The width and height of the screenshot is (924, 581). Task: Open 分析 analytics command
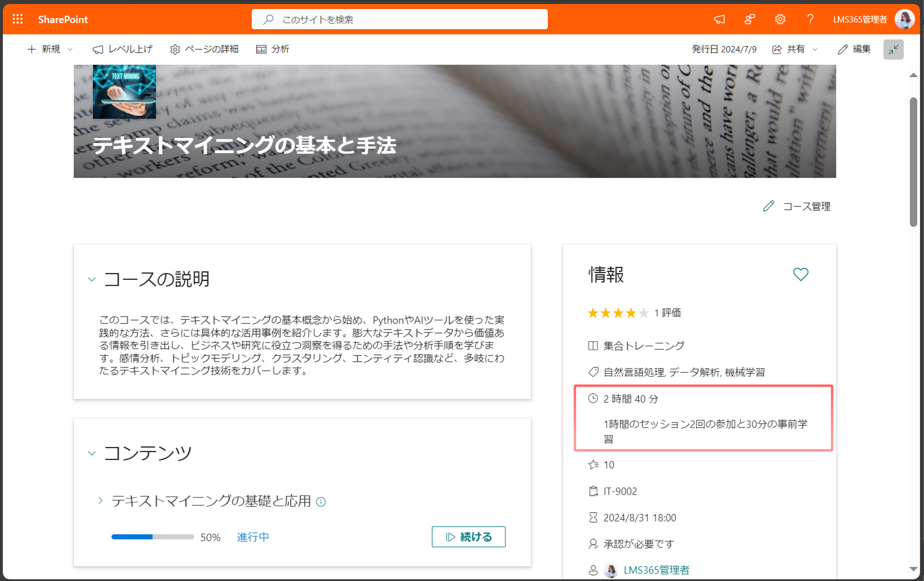click(x=272, y=49)
